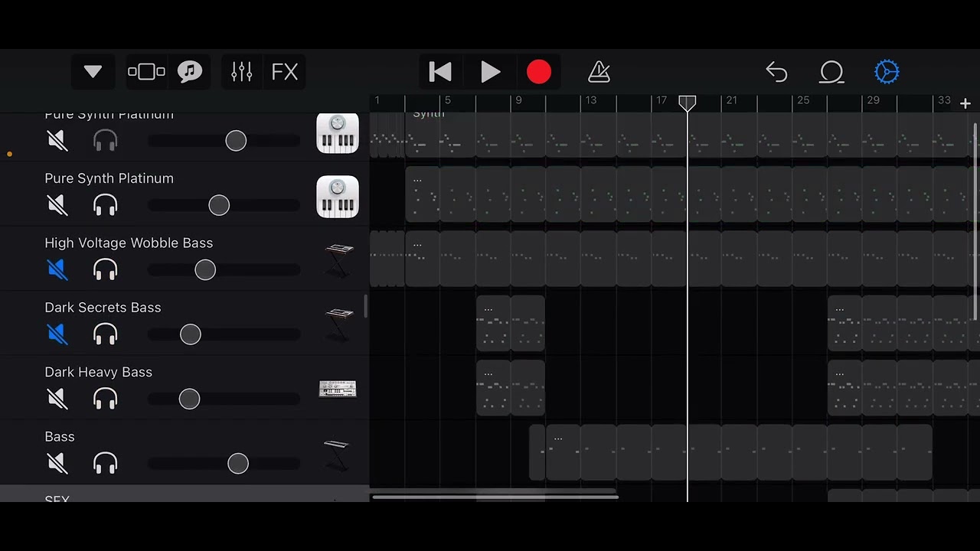The image size is (980, 551).
Task: Unmute the High Voltage Wobble Bass track
Action: click(57, 269)
